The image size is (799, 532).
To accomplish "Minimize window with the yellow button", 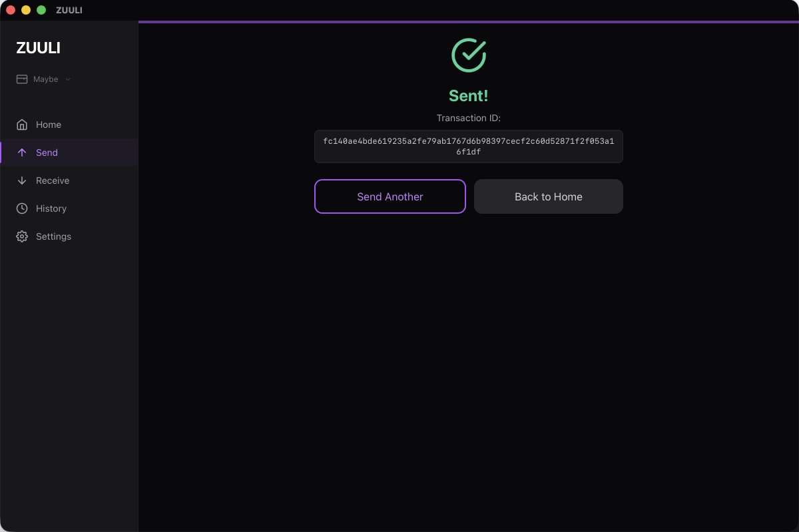I will [x=26, y=10].
